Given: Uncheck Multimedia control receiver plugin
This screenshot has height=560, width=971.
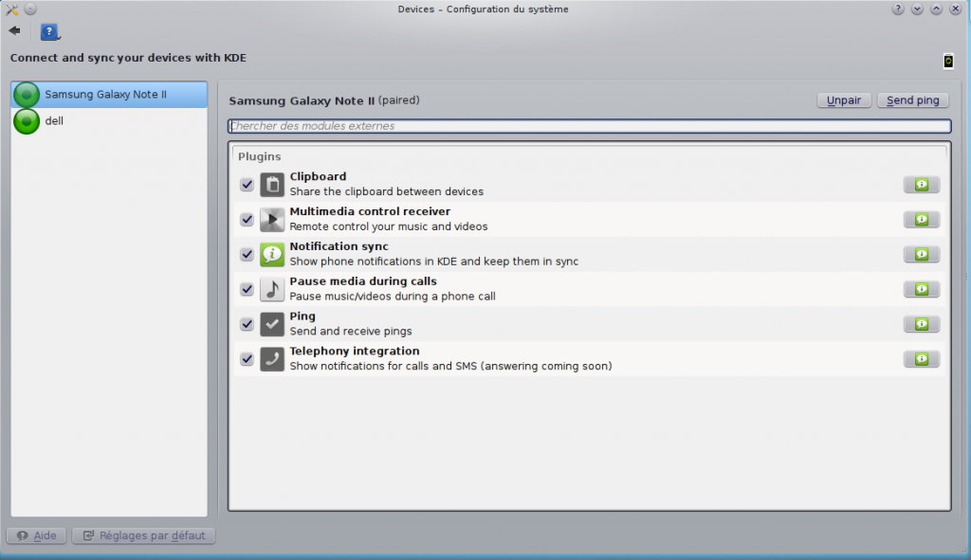Looking at the screenshot, I should [x=247, y=220].
